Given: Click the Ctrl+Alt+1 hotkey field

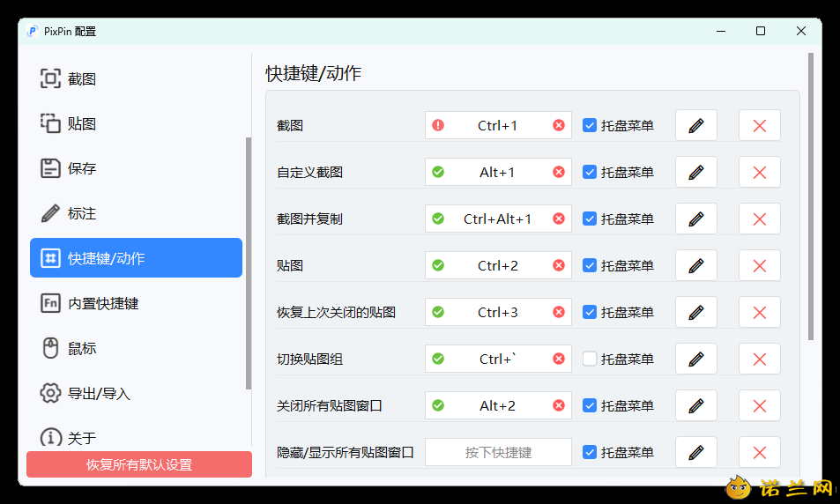Looking at the screenshot, I should pyautogui.click(x=498, y=219).
